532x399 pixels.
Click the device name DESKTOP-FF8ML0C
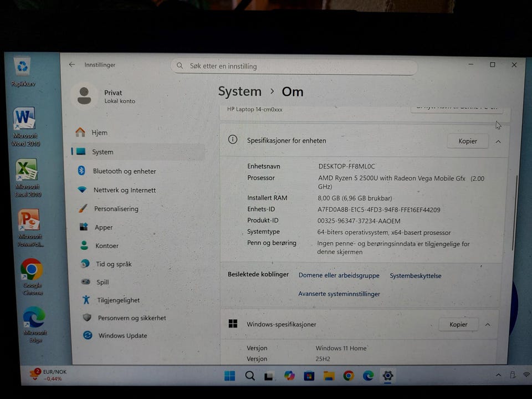pyautogui.click(x=346, y=166)
